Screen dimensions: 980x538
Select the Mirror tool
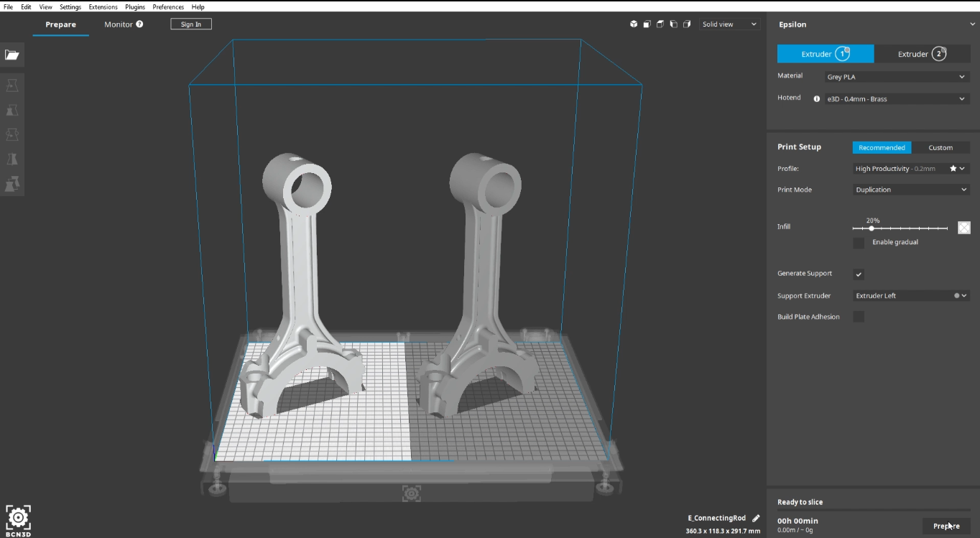click(12, 159)
